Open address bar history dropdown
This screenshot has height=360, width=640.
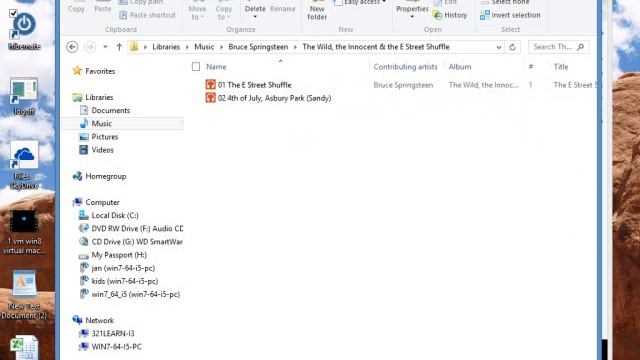coord(499,47)
